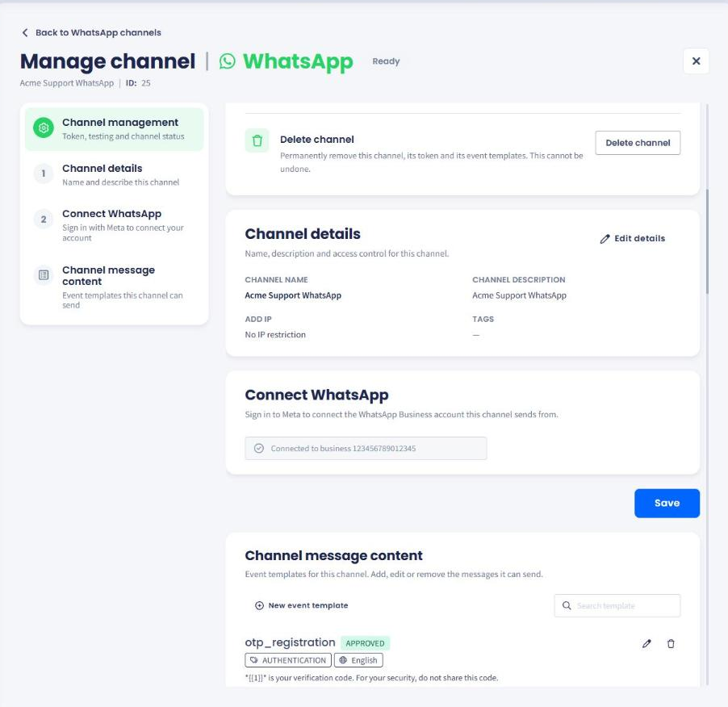Click the Acme Support WhatsApp channel name value
The width and height of the screenshot is (728, 707).
(293, 295)
